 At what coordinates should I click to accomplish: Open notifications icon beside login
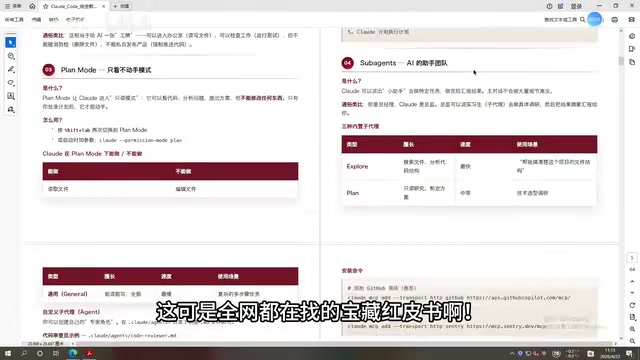click(x=560, y=6)
